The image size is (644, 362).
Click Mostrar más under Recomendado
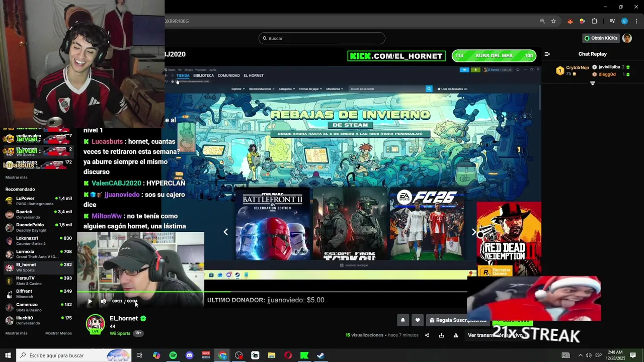tap(16, 333)
